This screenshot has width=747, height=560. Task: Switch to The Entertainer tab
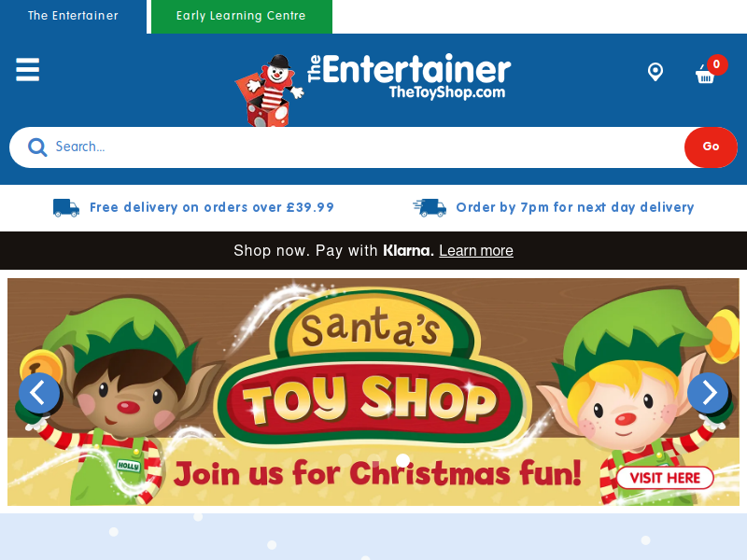[x=73, y=16]
